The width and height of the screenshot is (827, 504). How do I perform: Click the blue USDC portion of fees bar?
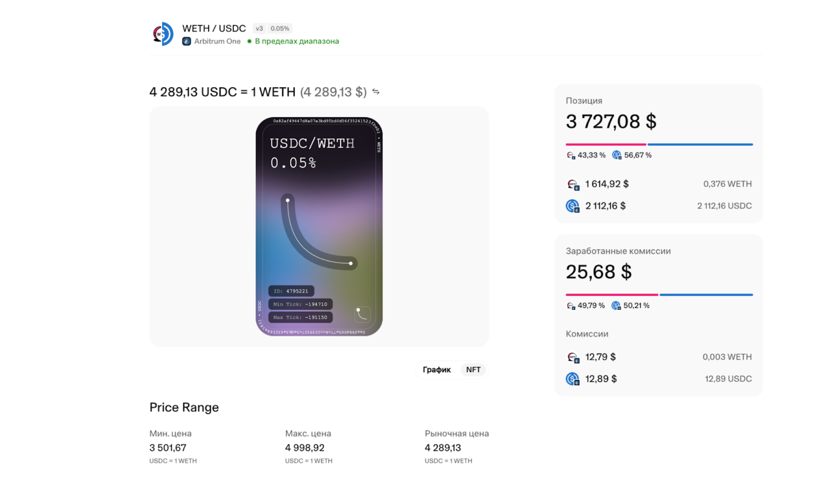(x=706, y=295)
